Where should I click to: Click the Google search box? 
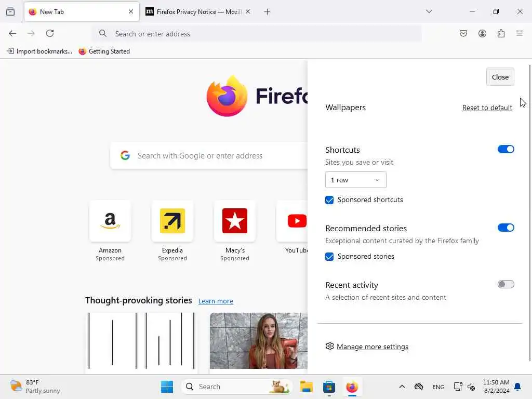tap(209, 156)
